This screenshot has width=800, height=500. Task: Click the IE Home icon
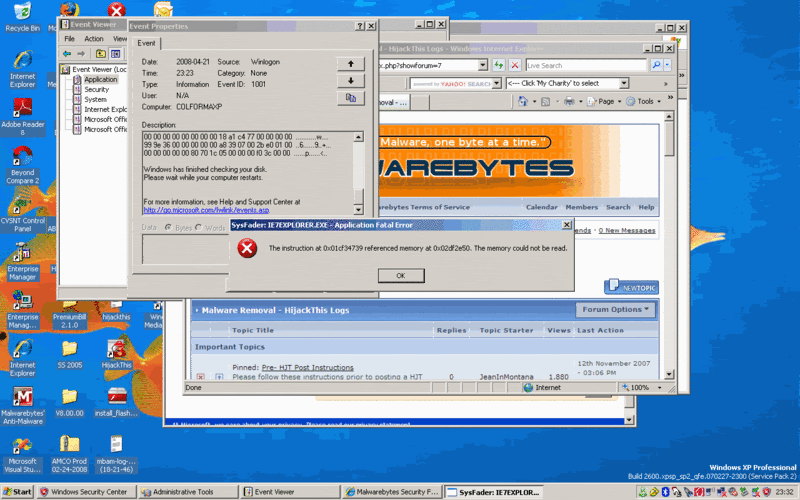[x=523, y=102]
